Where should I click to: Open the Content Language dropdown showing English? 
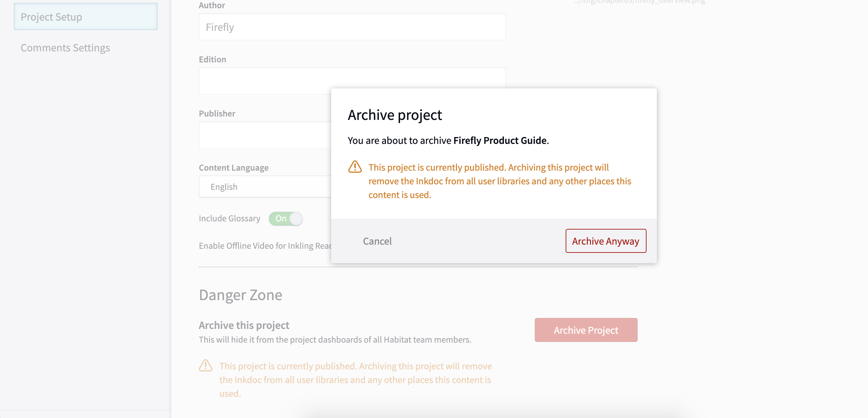265,187
